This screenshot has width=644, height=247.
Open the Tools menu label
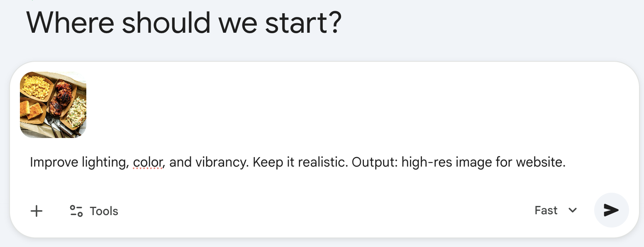[104, 211]
